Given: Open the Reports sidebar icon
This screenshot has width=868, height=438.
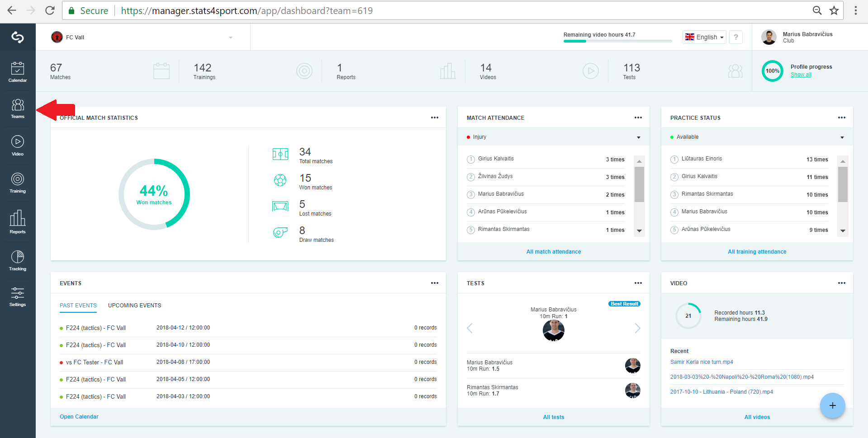Looking at the screenshot, I should click(x=18, y=222).
